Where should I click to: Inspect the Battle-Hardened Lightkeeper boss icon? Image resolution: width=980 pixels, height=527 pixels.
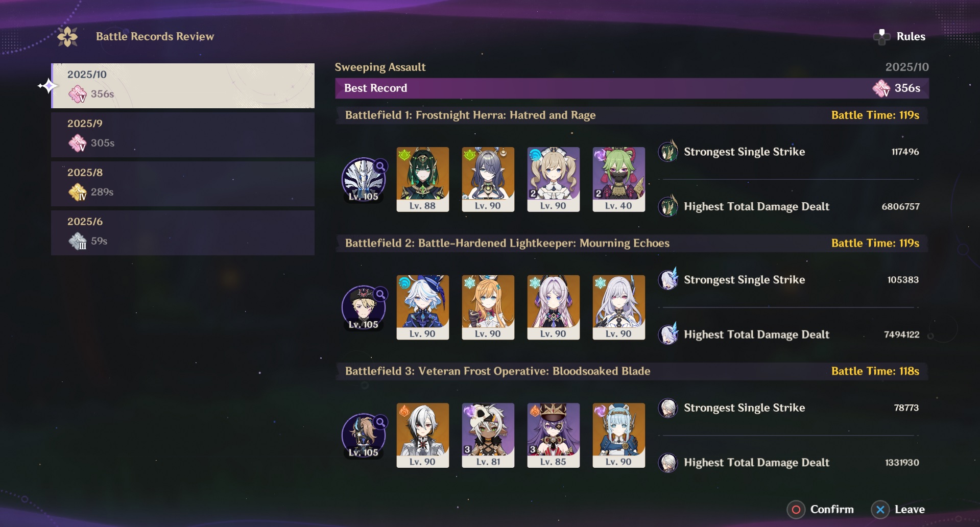pyautogui.click(x=364, y=307)
